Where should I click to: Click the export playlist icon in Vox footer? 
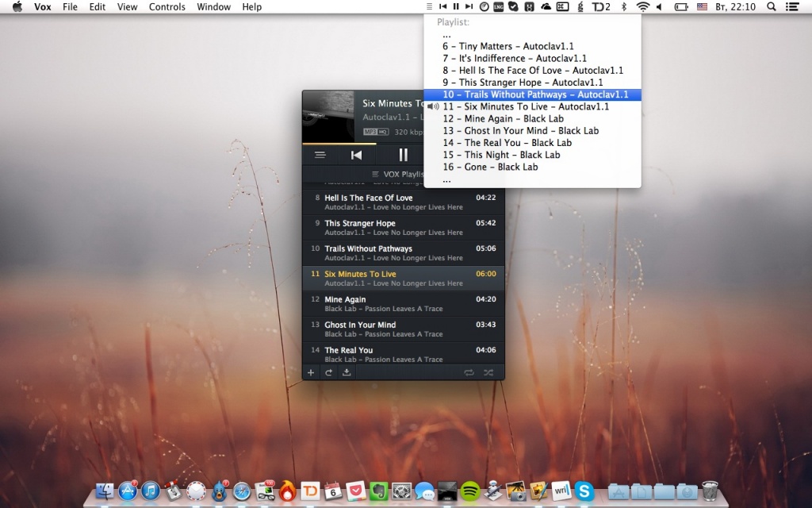coord(347,372)
